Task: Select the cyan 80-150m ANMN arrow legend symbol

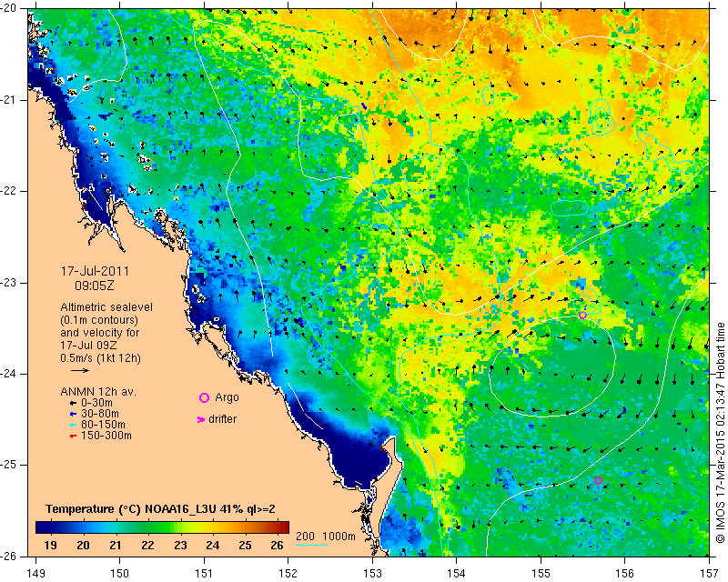Action: 73,425
